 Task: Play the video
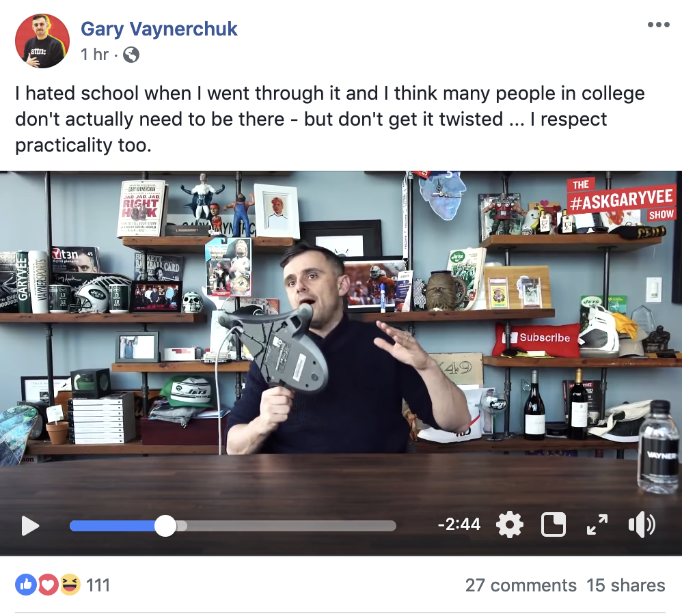[30, 526]
